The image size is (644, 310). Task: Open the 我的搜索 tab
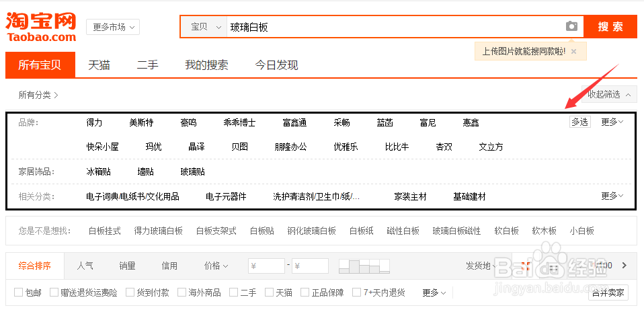pyautogui.click(x=206, y=65)
